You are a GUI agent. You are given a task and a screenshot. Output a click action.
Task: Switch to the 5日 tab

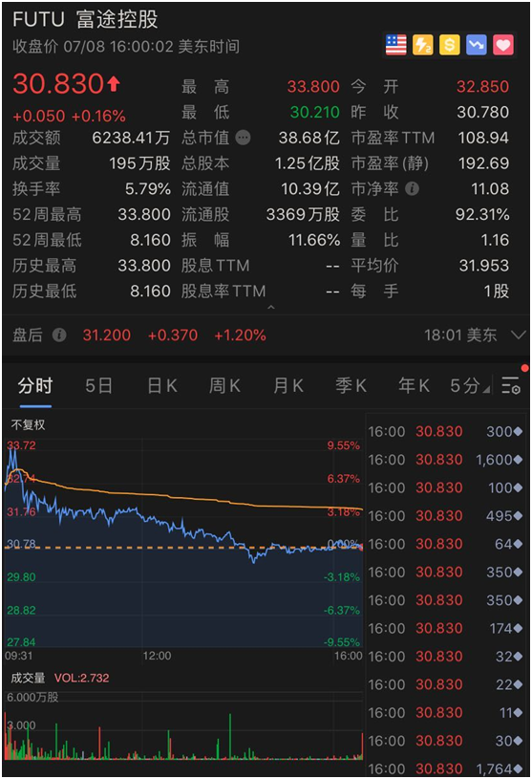tap(98, 385)
